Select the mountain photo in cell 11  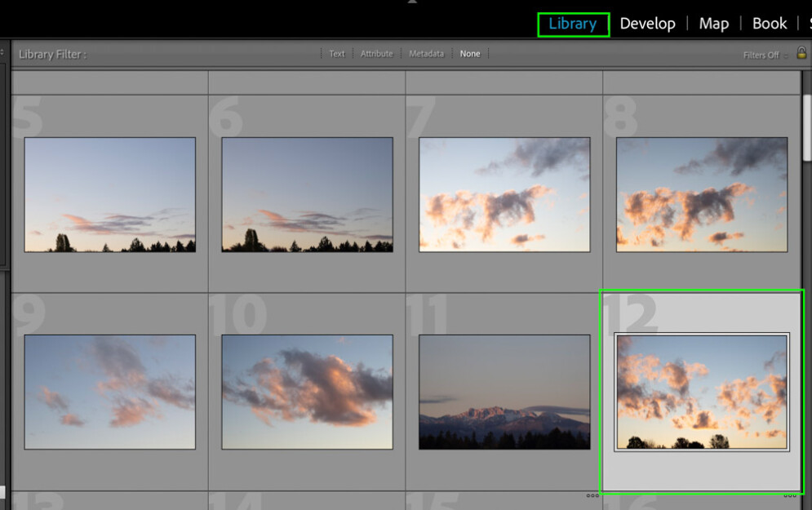pos(504,392)
